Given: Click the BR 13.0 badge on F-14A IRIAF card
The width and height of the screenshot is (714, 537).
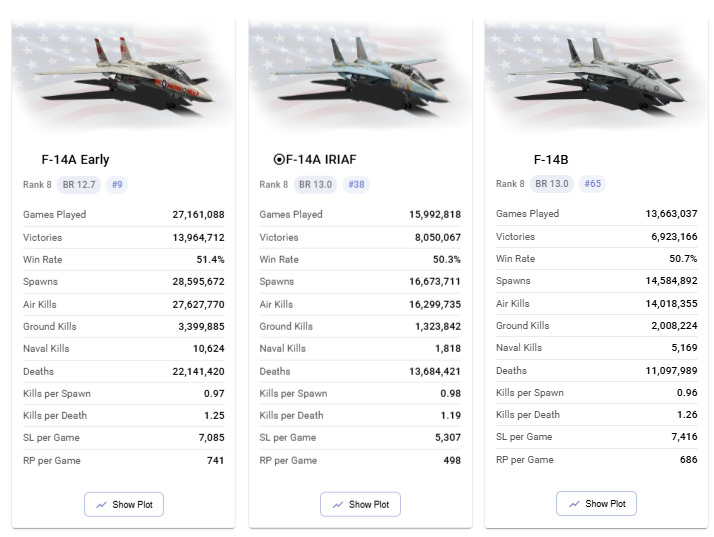Looking at the screenshot, I should (x=315, y=184).
